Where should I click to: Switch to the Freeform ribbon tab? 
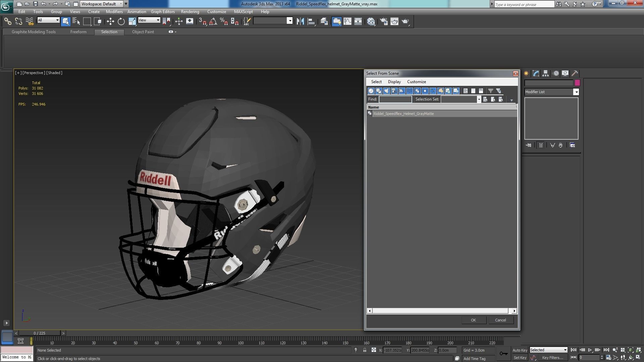point(78,32)
